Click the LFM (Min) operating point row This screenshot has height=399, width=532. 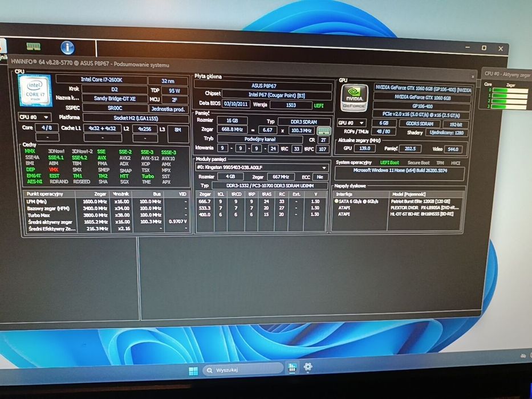107,202
